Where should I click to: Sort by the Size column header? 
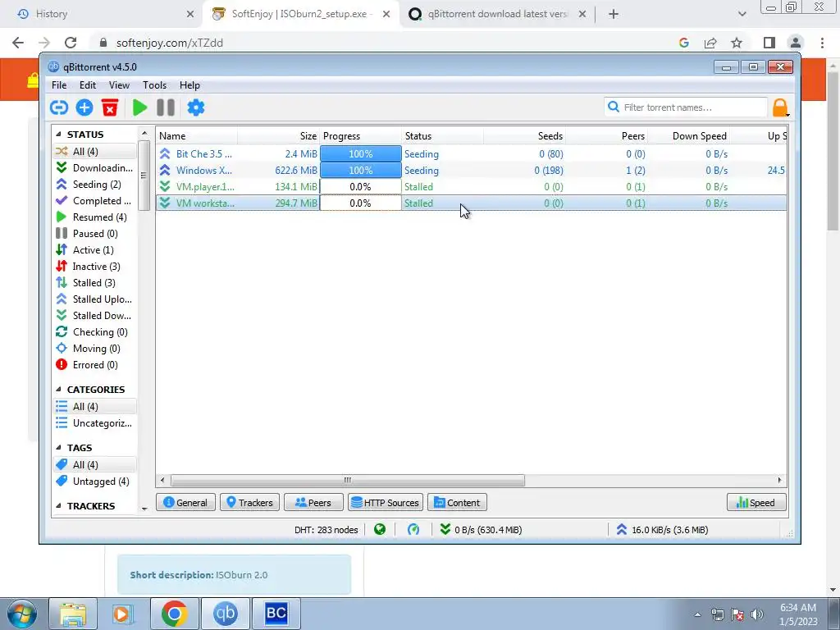click(x=279, y=136)
